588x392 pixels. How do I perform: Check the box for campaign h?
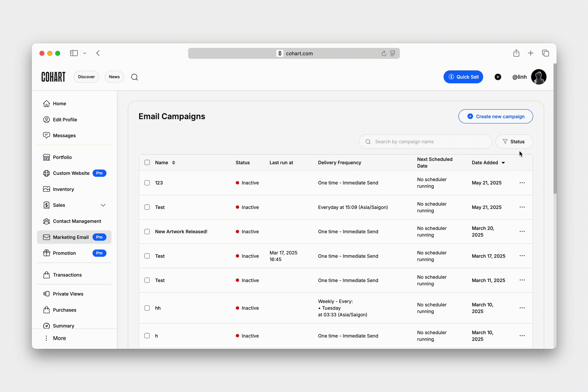point(147,336)
